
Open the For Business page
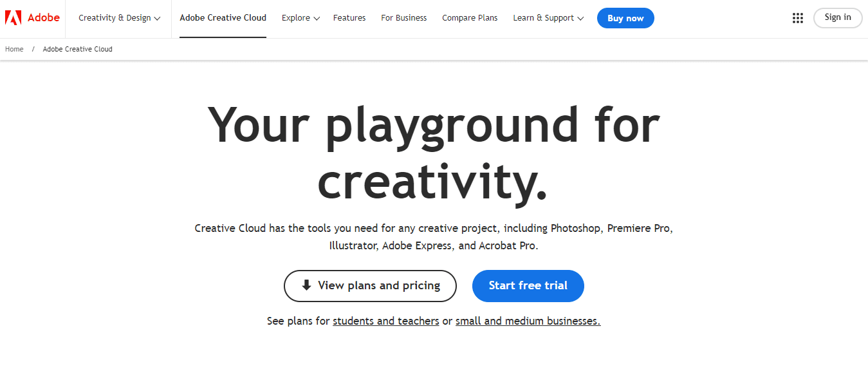click(403, 18)
